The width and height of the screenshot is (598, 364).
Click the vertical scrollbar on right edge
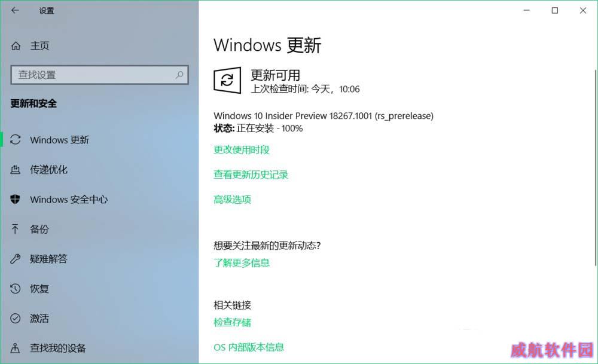click(x=596, y=168)
